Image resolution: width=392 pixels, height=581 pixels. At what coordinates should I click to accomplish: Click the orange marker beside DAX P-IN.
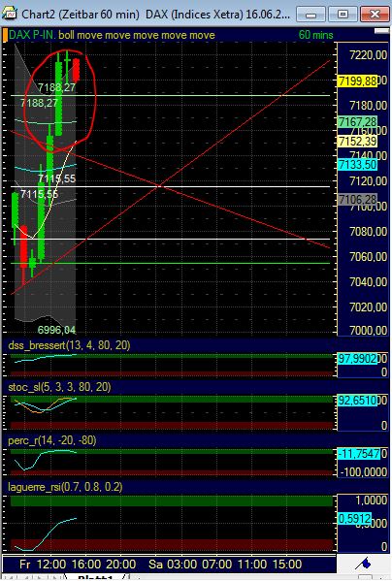5,35
